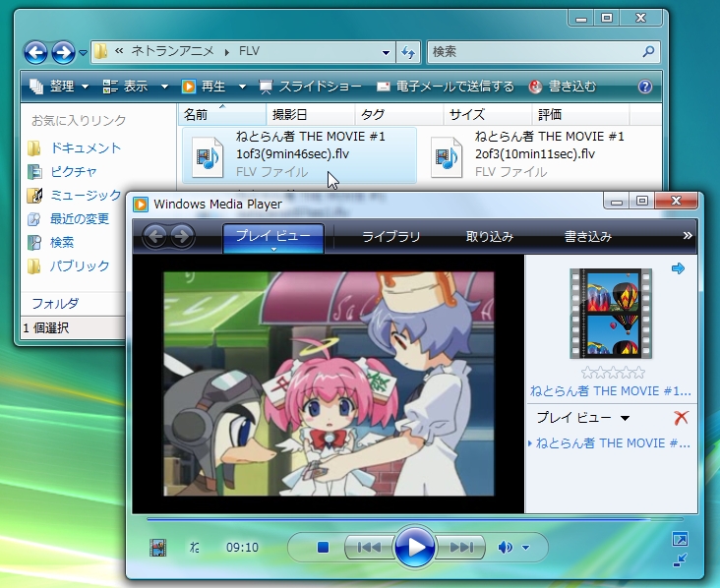Sort files by 評価 column header
This screenshot has width=720, height=588.
click(x=580, y=114)
